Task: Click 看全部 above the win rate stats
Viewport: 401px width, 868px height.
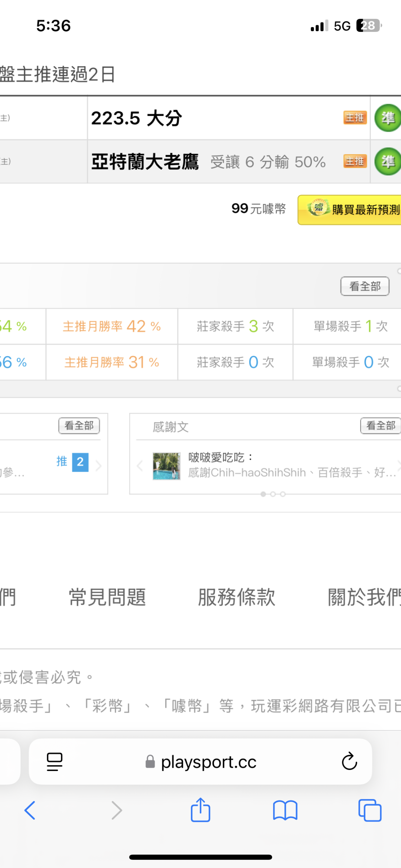Action: point(365,286)
